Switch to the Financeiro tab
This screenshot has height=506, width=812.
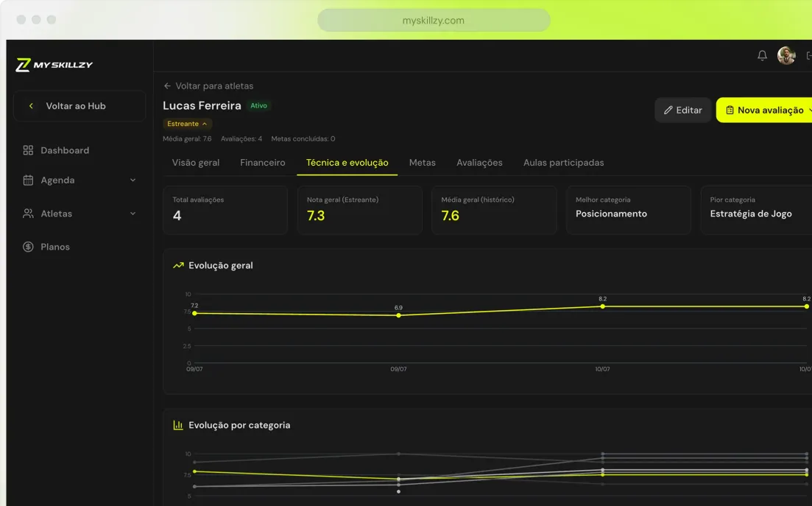pyautogui.click(x=263, y=163)
